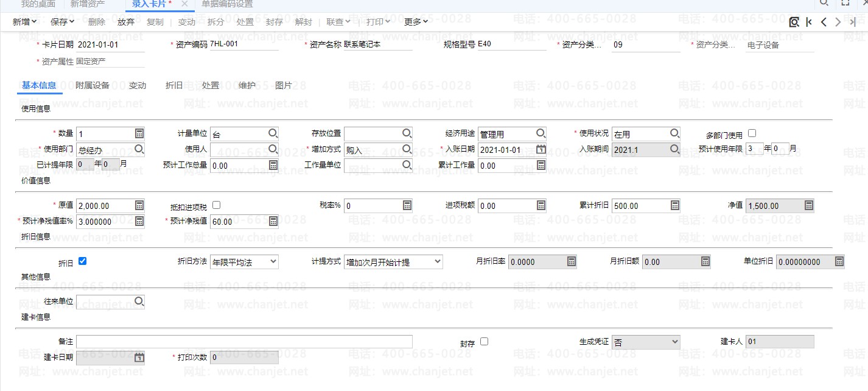
Task: Click 往来单位 lookup magnifier
Action: click(x=139, y=301)
